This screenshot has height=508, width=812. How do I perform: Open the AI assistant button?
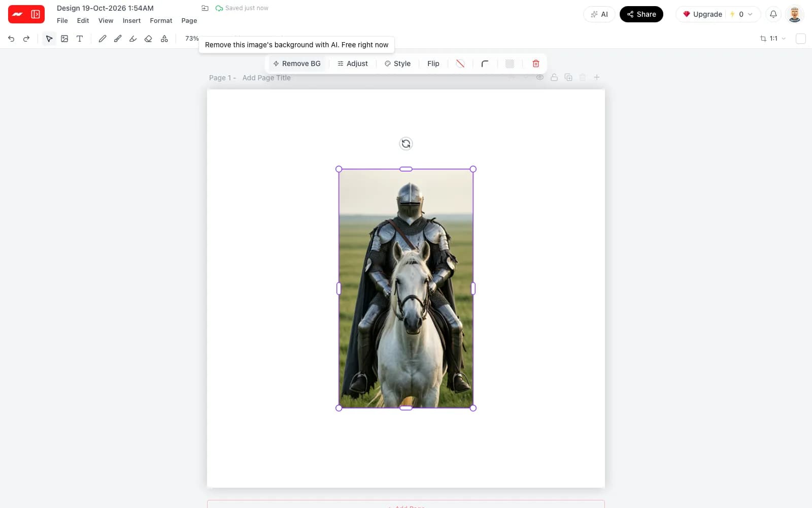(x=599, y=14)
